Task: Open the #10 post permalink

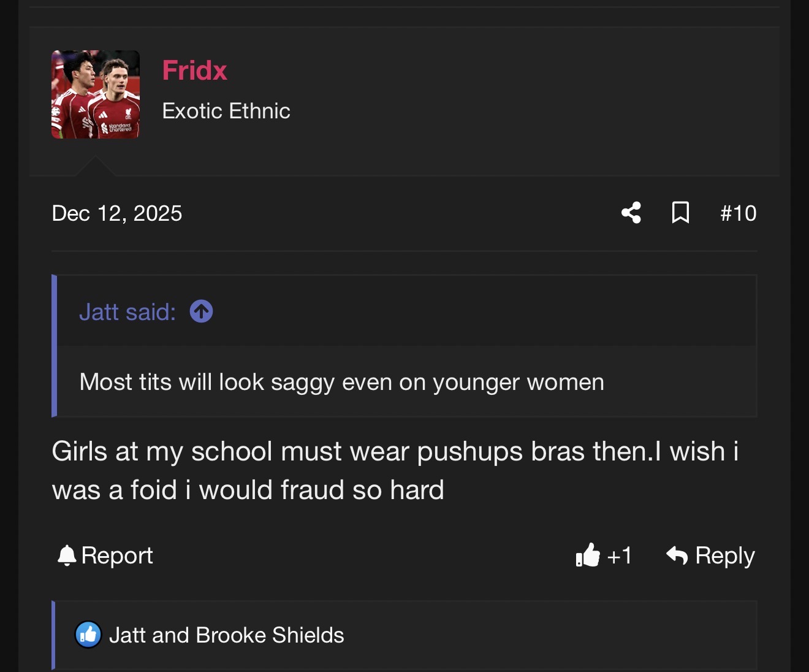Action: click(x=738, y=213)
